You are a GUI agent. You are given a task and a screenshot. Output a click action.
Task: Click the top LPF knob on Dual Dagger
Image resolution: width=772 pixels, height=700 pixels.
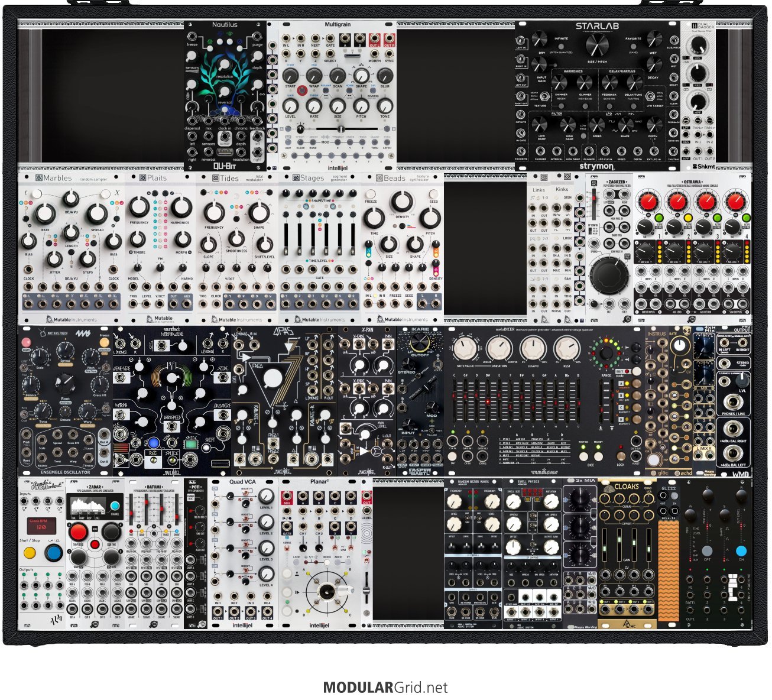coord(698,45)
